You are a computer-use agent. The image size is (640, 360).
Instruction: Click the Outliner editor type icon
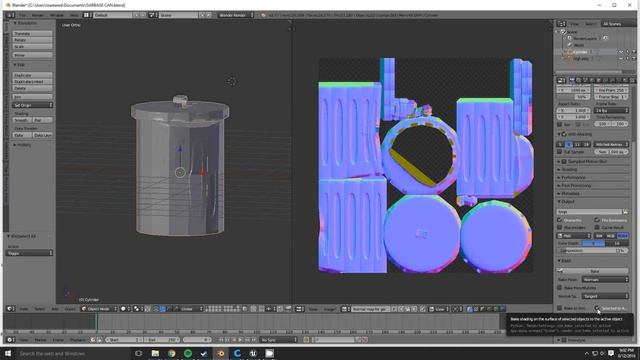point(562,24)
